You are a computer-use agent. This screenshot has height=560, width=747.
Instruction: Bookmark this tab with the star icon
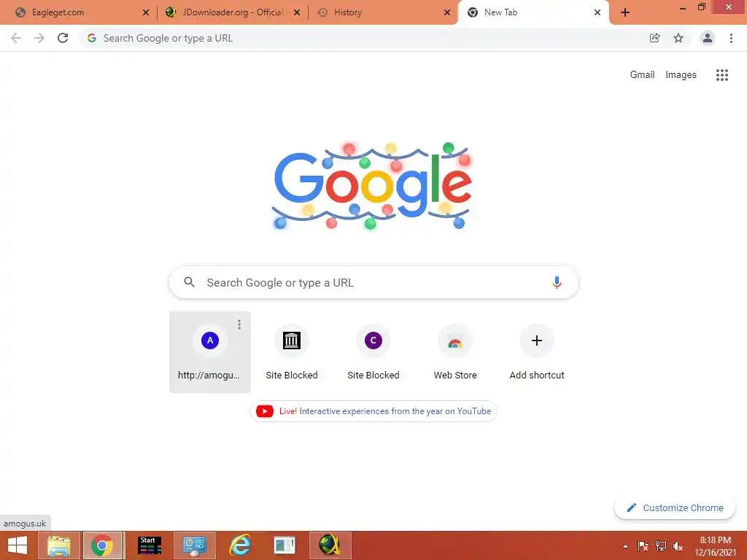[x=678, y=38]
